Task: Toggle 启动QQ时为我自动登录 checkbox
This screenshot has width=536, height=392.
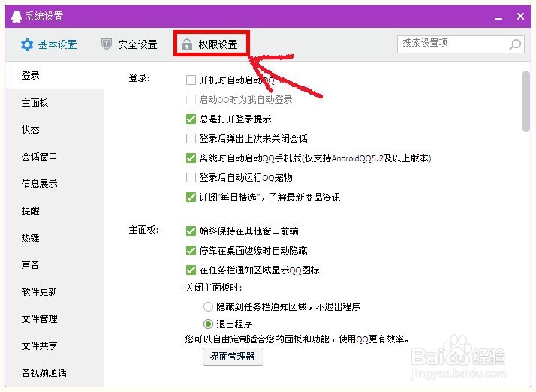Action: point(191,100)
